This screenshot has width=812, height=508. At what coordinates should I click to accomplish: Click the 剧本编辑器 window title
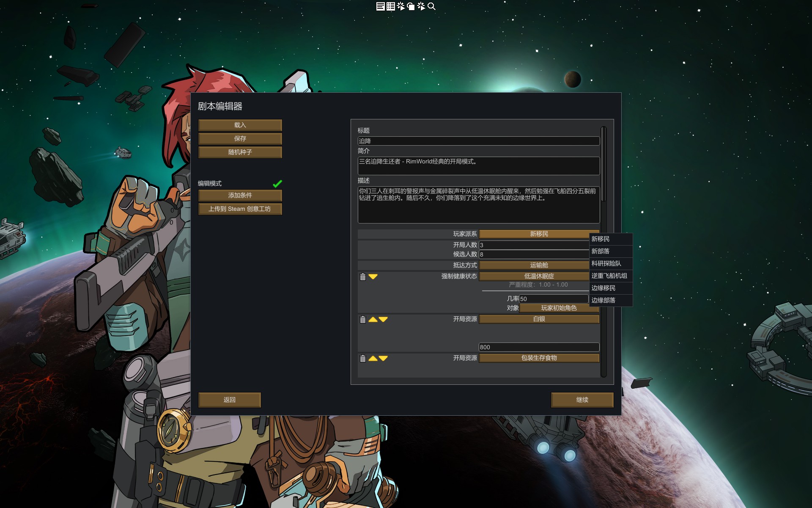(220, 106)
